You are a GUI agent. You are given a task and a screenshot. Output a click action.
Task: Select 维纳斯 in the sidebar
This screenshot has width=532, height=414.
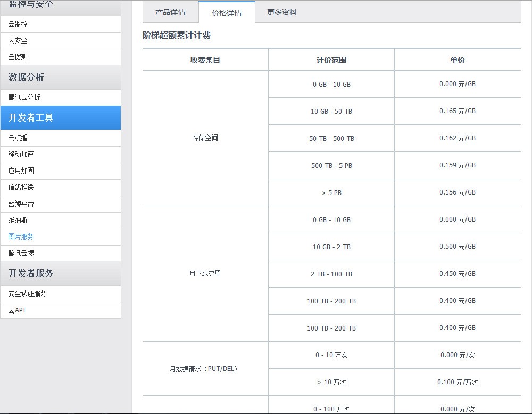coord(61,221)
